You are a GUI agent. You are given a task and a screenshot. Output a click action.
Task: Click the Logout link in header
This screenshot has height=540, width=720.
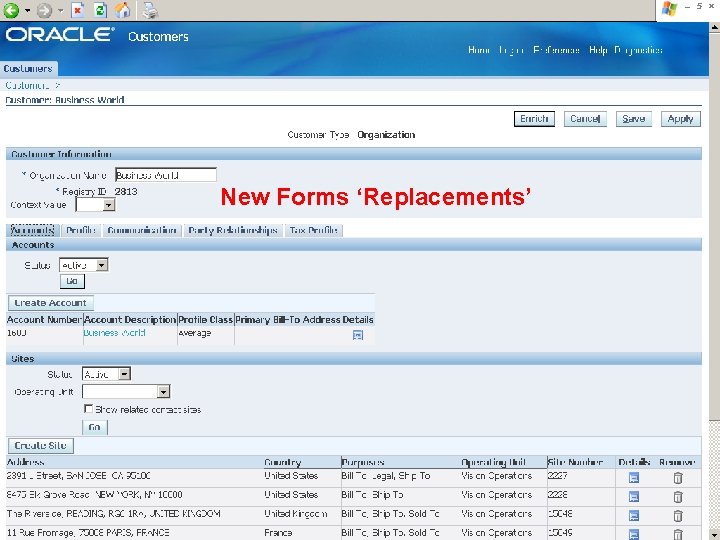[511, 50]
